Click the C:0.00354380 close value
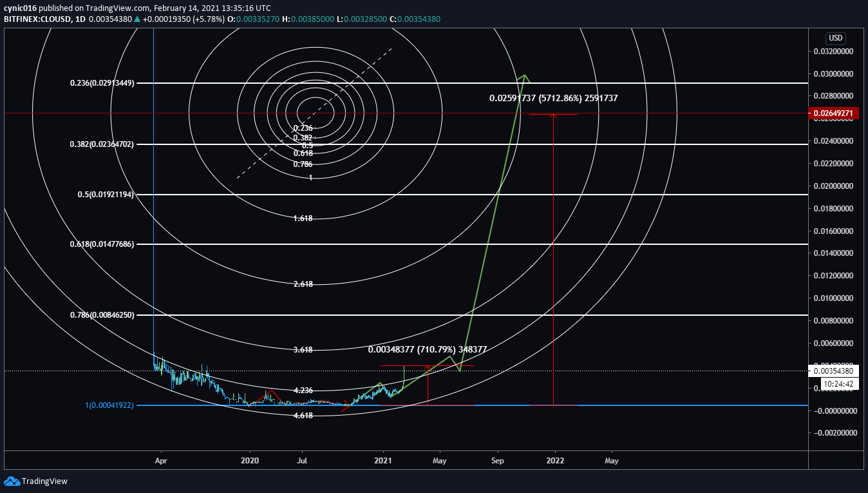 tap(415, 19)
